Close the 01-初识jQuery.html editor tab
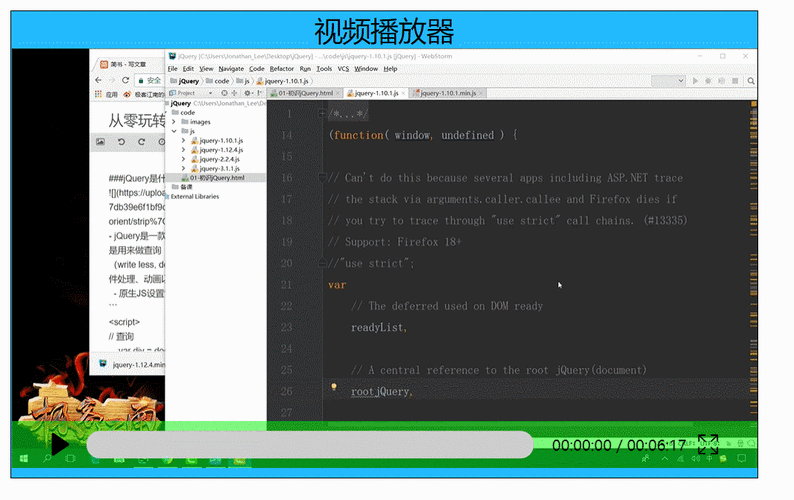The height and width of the screenshot is (500, 794). (338, 94)
